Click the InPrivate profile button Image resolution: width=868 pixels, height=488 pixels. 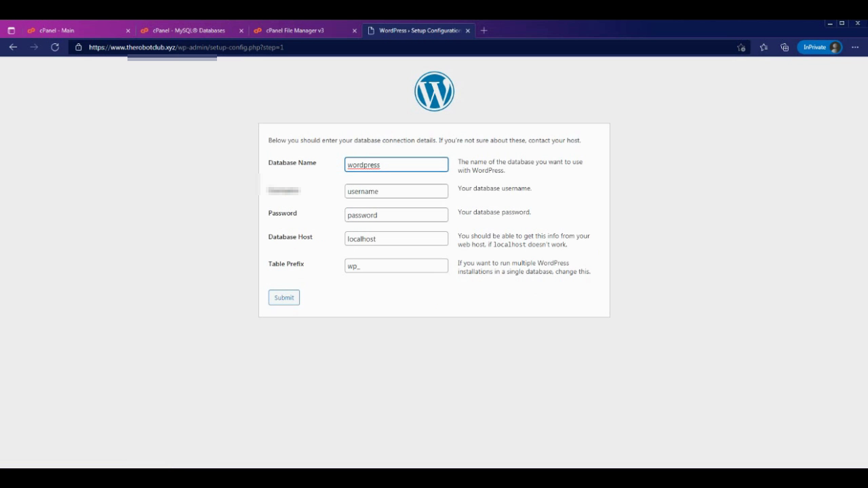coord(819,47)
